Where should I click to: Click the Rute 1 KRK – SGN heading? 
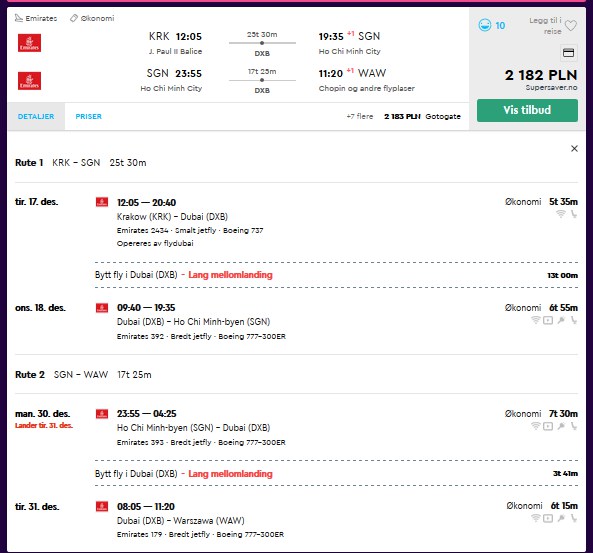(81, 163)
